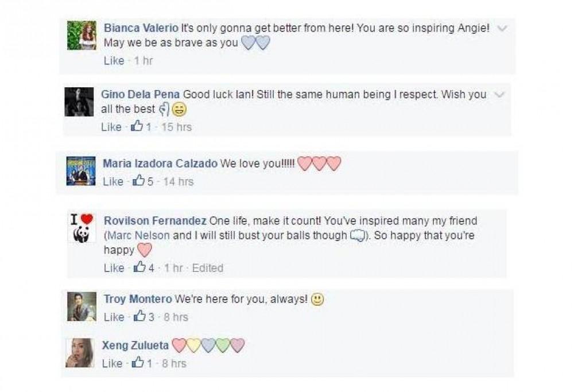Click Rovilson Fernandez's panda avatar
Screen dimensions: 574x392
click(x=82, y=228)
